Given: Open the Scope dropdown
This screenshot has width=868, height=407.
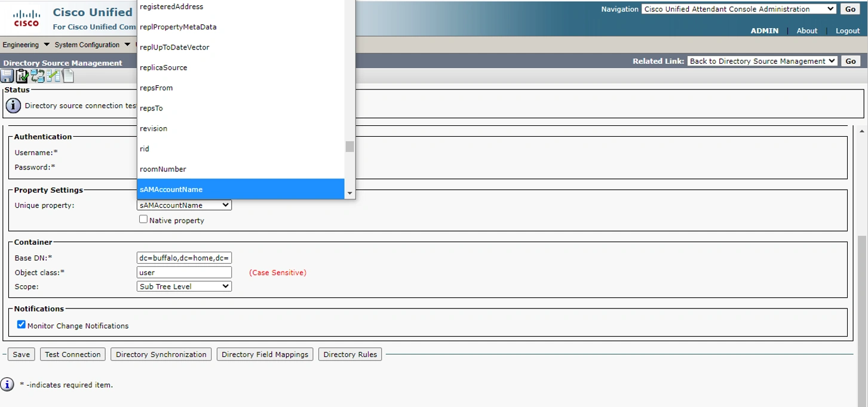Looking at the screenshot, I should pyautogui.click(x=184, y=286).
